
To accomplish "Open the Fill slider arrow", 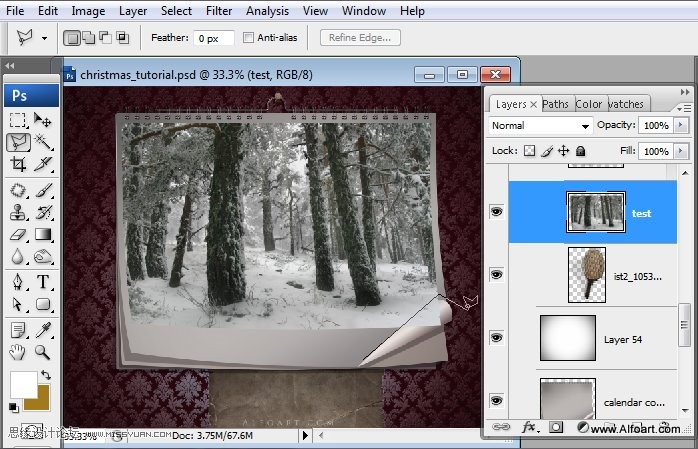I will [x=681, y=151].
